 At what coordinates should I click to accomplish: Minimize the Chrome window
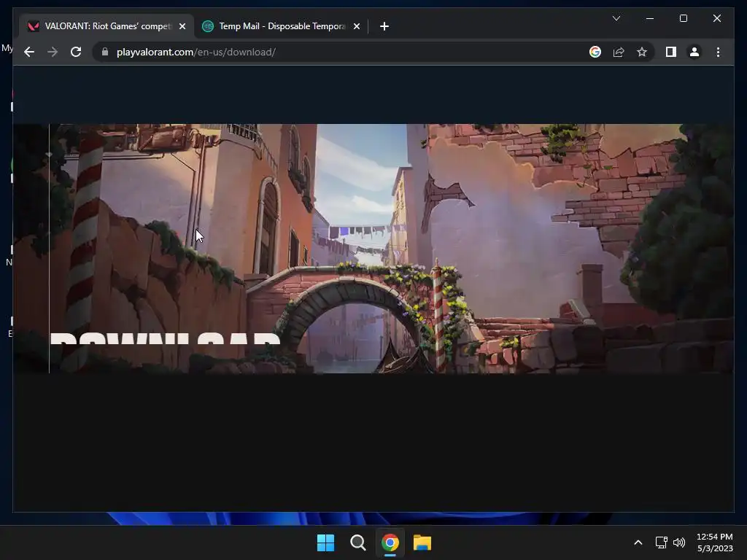coord(650,18)
